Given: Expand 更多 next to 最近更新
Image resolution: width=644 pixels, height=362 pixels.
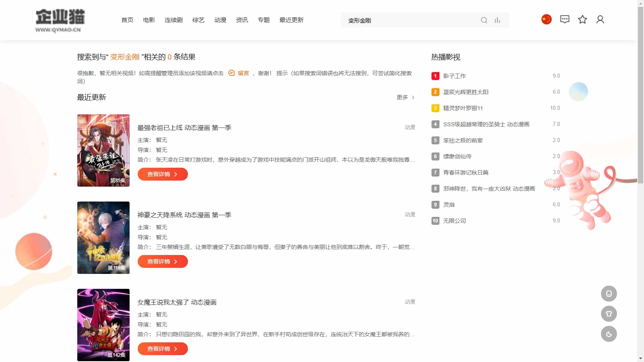Looking at the screenshot, I should click(x=405, y=97).
